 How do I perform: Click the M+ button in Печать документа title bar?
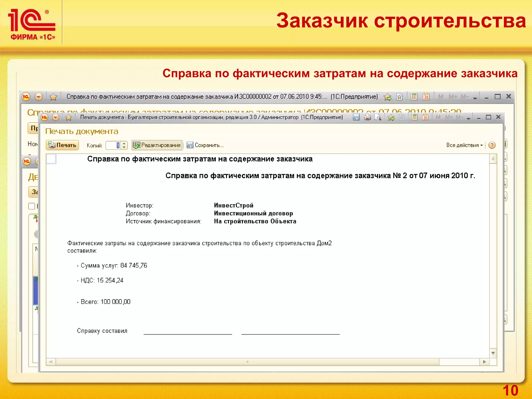pos(449,117)
